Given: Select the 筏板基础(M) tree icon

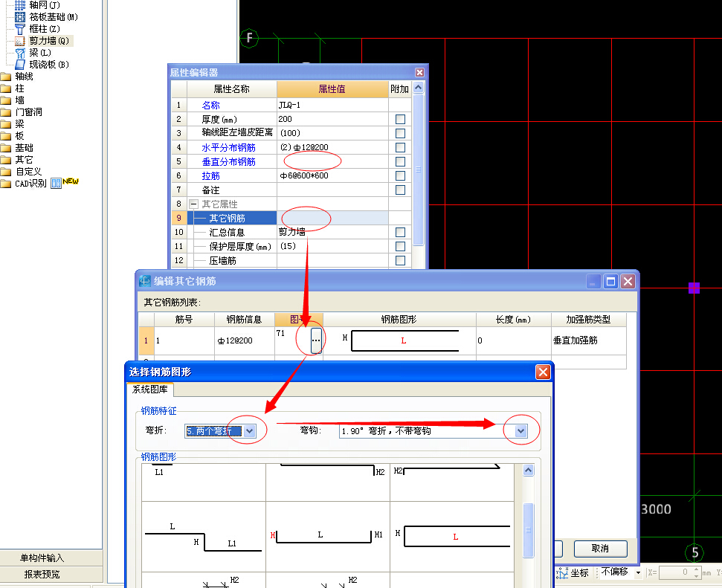Looking at the screenshot, I should (x=20, y=17).
